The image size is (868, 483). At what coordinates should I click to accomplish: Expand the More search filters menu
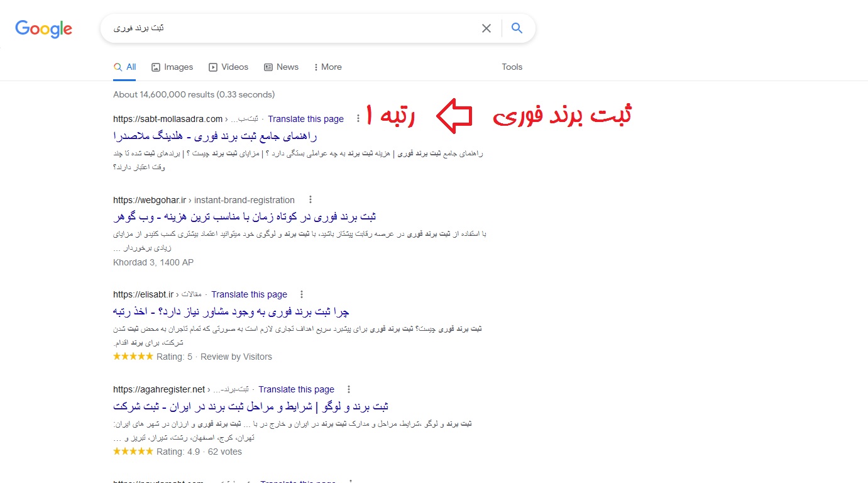(x=327, y=67)
